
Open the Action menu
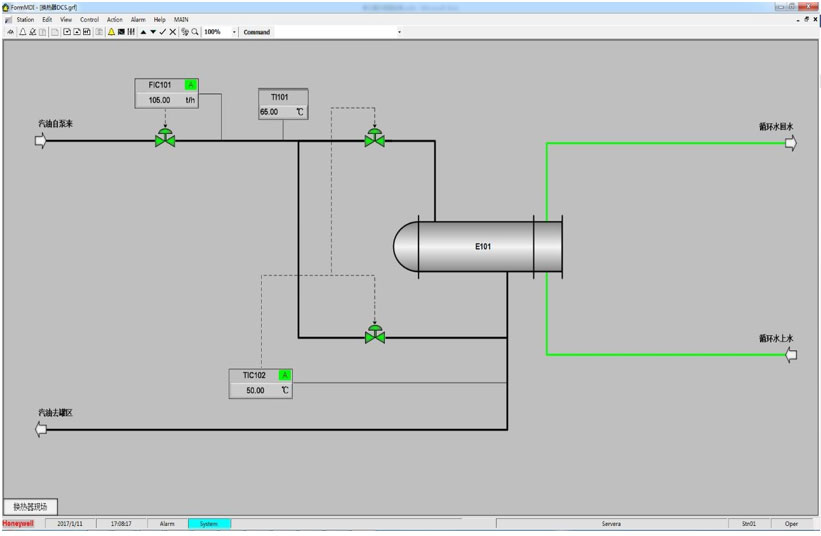pyautogui.click(x=115, y=19)
